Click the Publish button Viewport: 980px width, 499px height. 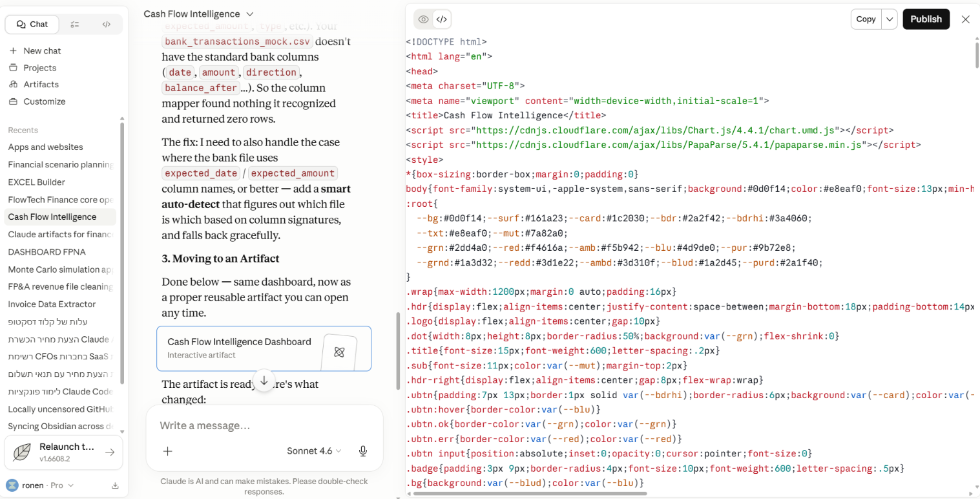pos(926,19)
